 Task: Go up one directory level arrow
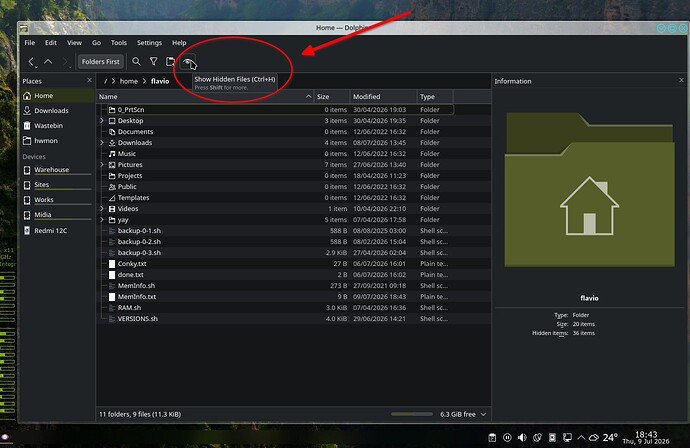coord(48,62)
